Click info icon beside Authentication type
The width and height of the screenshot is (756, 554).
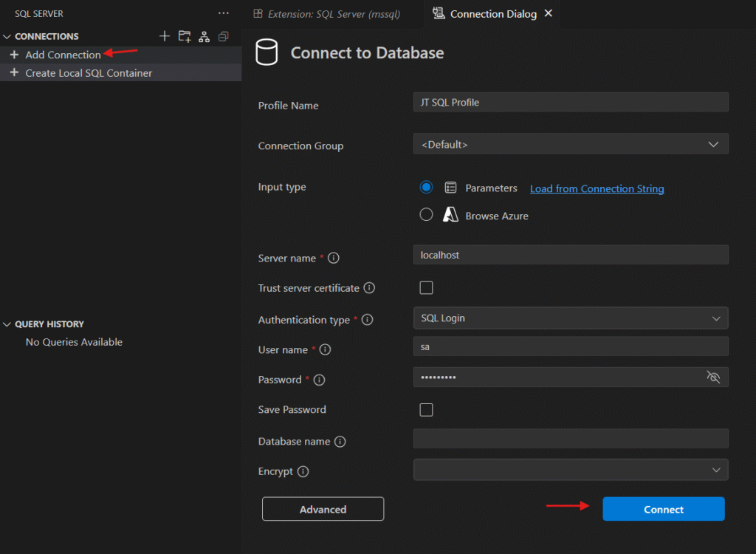click(x=368, y=319)
